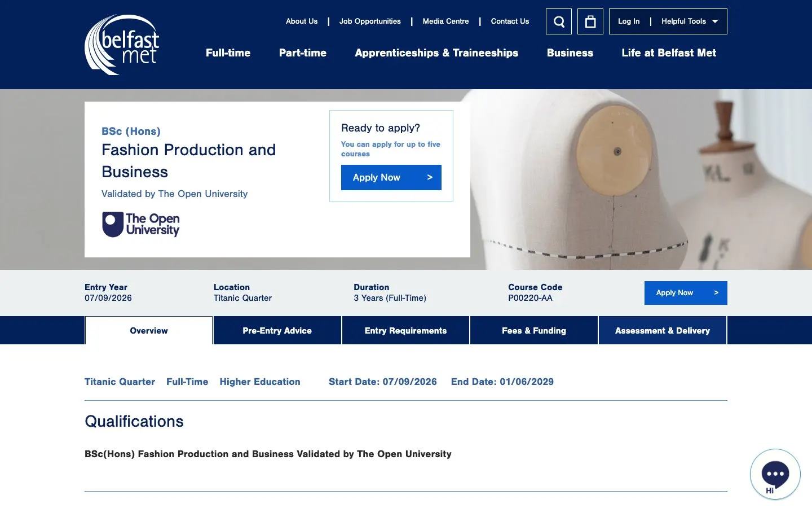Click Start Date: 07/09/2026 text
Image resolution: width=812 pixels, height=508 pixels.
click(x=383, y=382)
